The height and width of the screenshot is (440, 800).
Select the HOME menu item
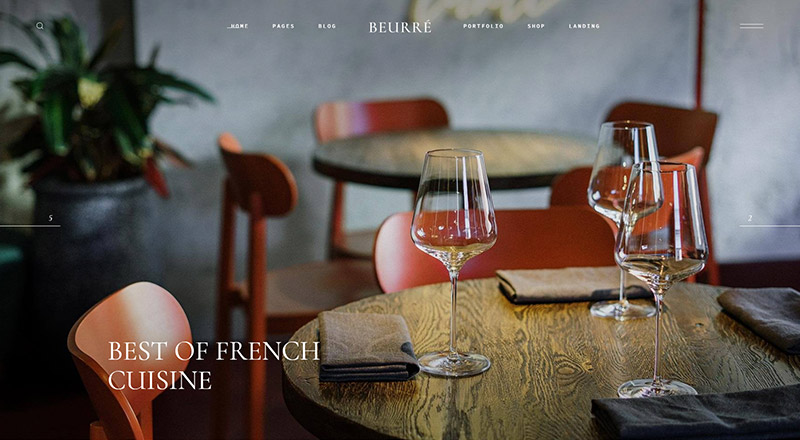tap(238, 26)
